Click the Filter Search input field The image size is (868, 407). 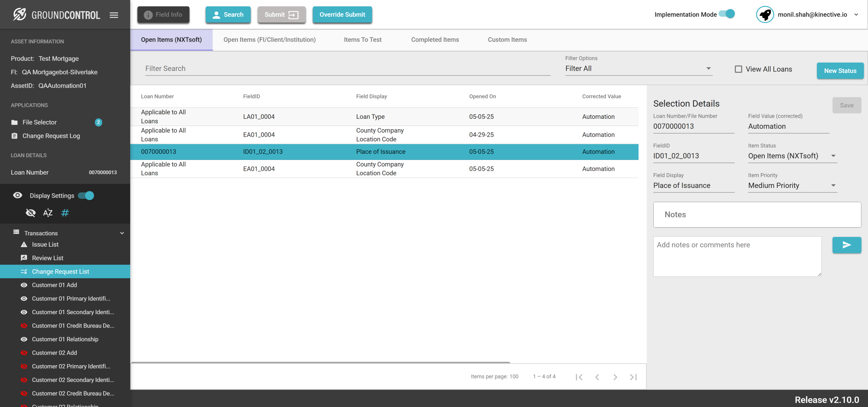click(x=347, y=68)
